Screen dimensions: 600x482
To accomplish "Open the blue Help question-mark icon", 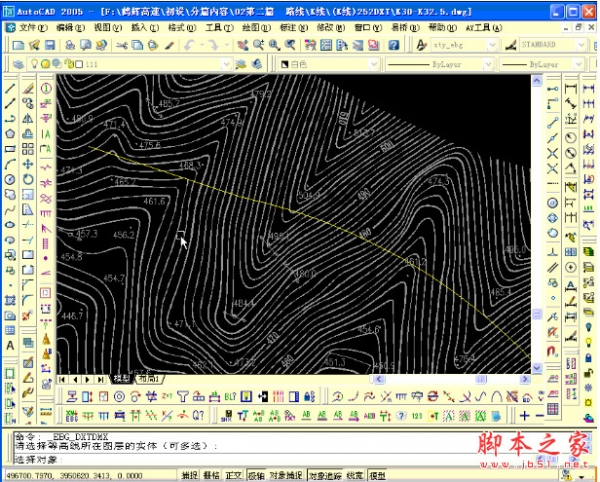I will [x=394, y=45].
